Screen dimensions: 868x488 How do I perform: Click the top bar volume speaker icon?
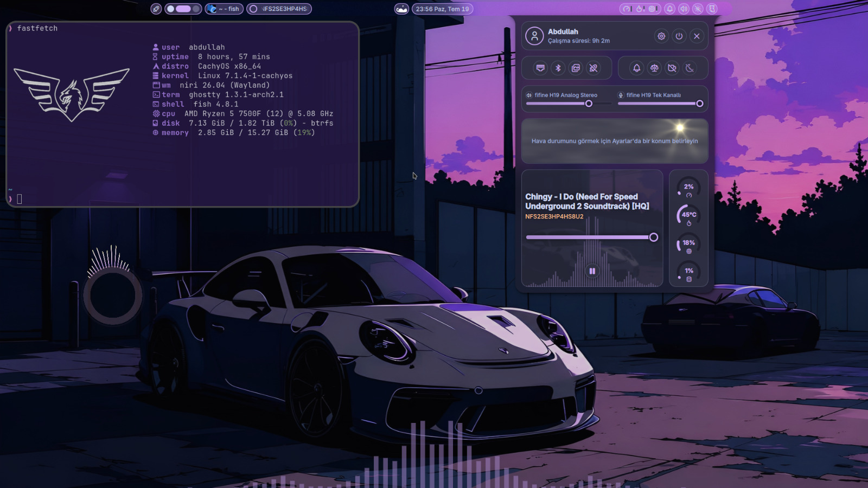(684, 9)
